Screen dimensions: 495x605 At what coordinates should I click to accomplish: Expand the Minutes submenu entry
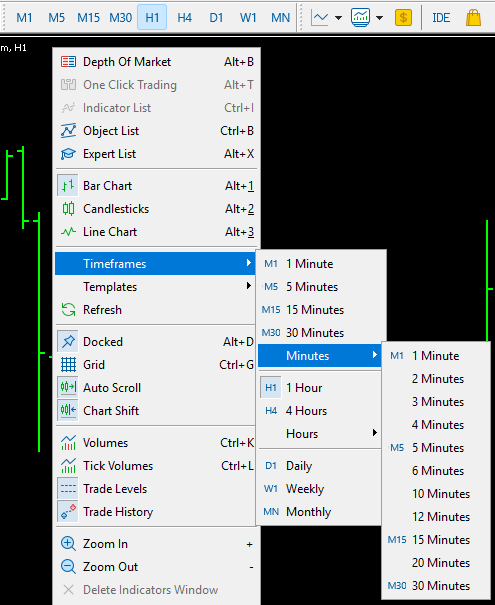point(320,356)
